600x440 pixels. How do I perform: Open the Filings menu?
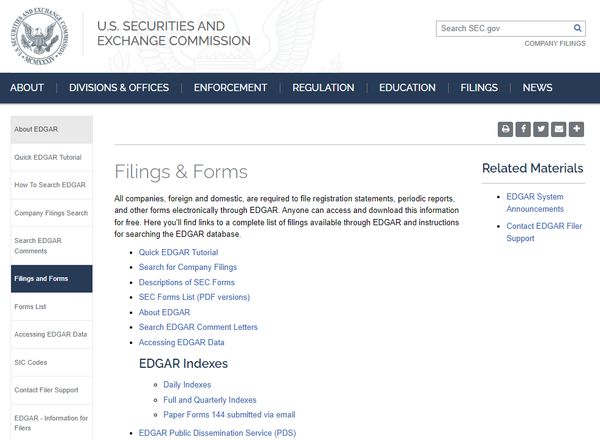(479, 88)
